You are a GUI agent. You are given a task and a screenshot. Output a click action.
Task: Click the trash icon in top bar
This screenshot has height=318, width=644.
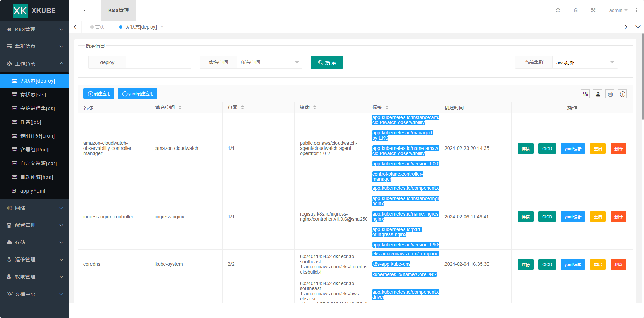[x=576, y=10]
